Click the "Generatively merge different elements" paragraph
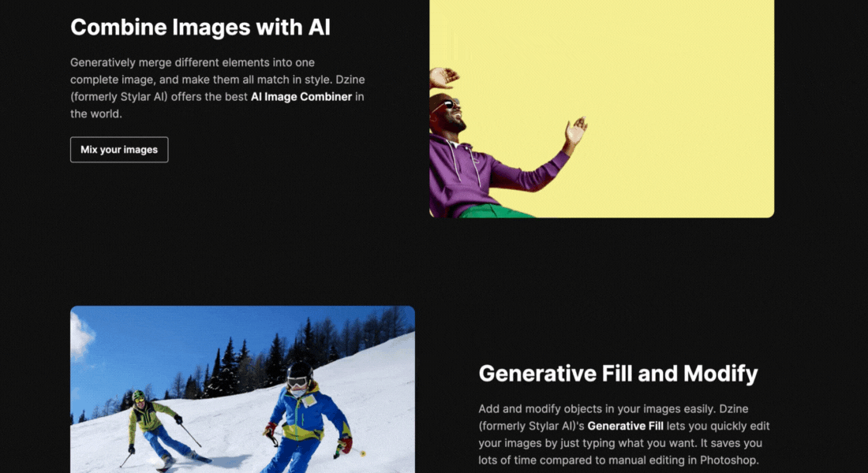The image size is (868, 473). tap(217, 88)
